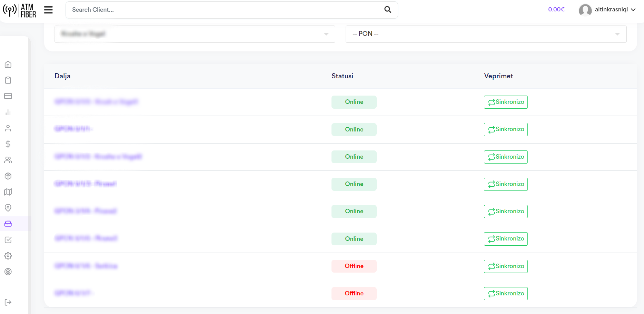
Task: Click the first Offline status badge
Action: [354, 266]
